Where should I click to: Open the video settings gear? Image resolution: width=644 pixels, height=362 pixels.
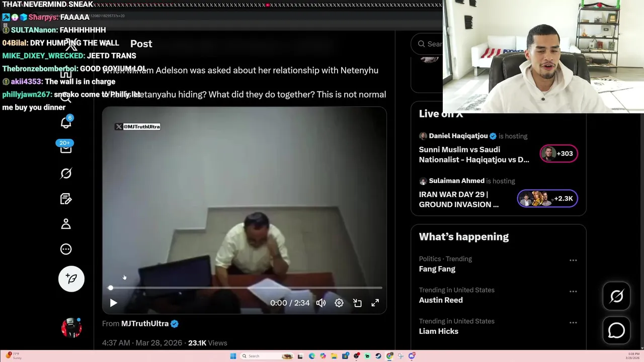coord(339,303)
